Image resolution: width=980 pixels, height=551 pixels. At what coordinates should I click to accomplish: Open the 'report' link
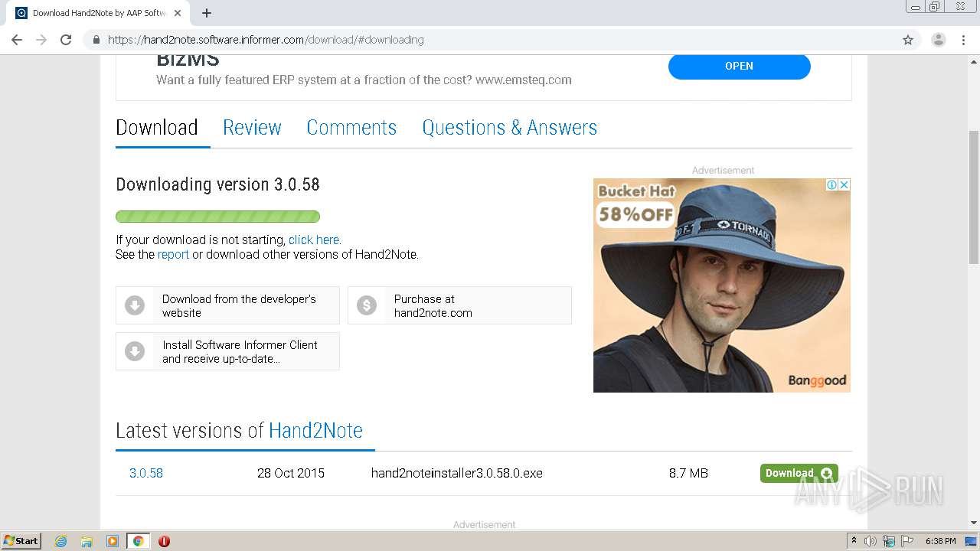pos(173,254)
